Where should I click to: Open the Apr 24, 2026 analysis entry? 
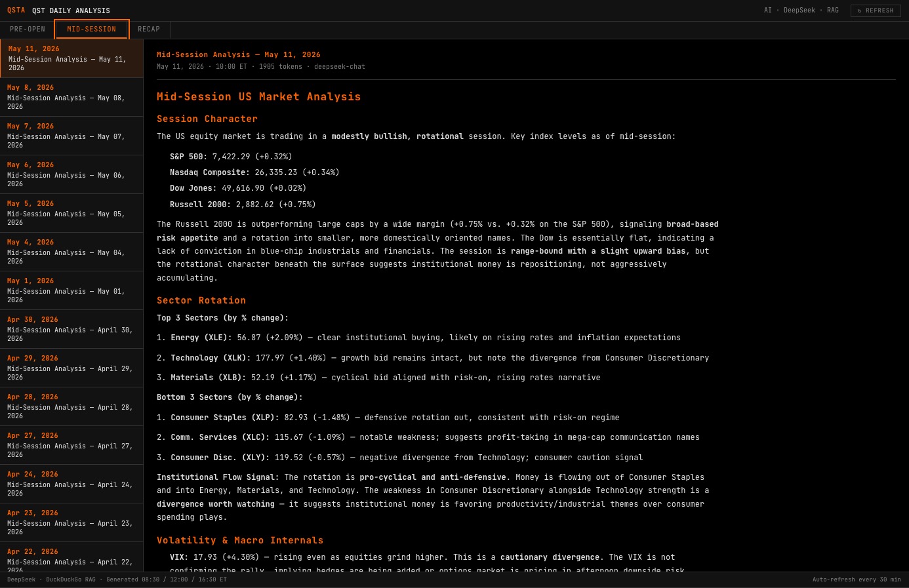pos(71,484)
